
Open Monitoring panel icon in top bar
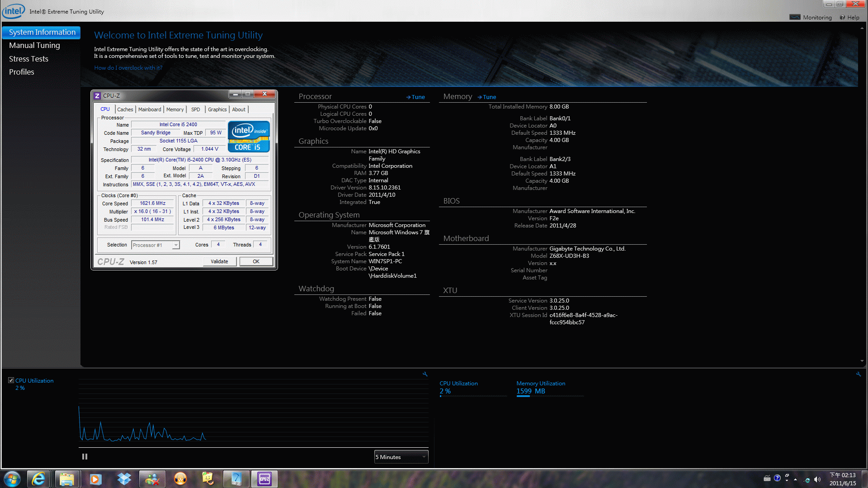[795, 17]
